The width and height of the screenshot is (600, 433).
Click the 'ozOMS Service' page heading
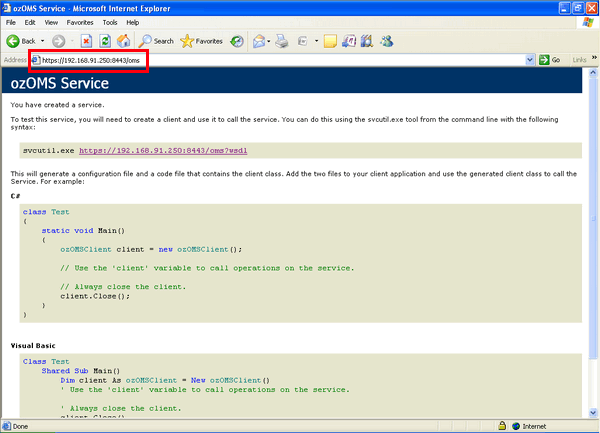click(x=60, y=83)
